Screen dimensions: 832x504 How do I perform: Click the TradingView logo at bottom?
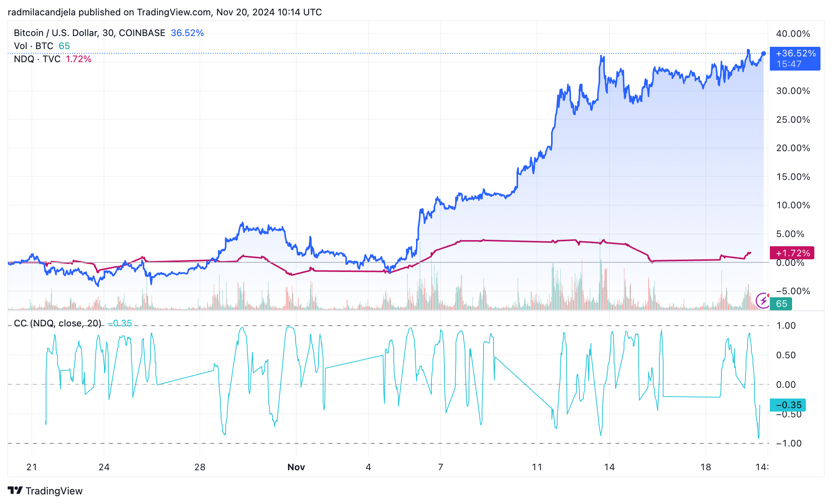click(x=45, y=491)
